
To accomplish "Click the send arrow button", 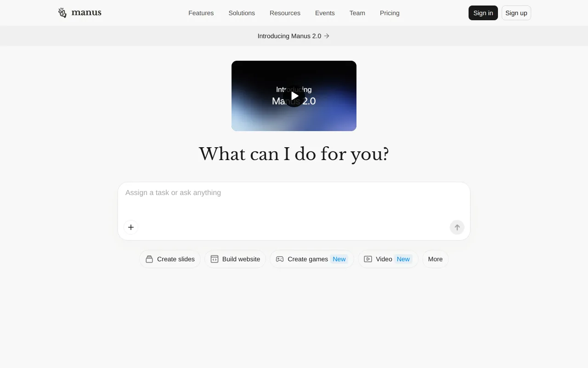I will pyautogui.click(x=457, y=227).
